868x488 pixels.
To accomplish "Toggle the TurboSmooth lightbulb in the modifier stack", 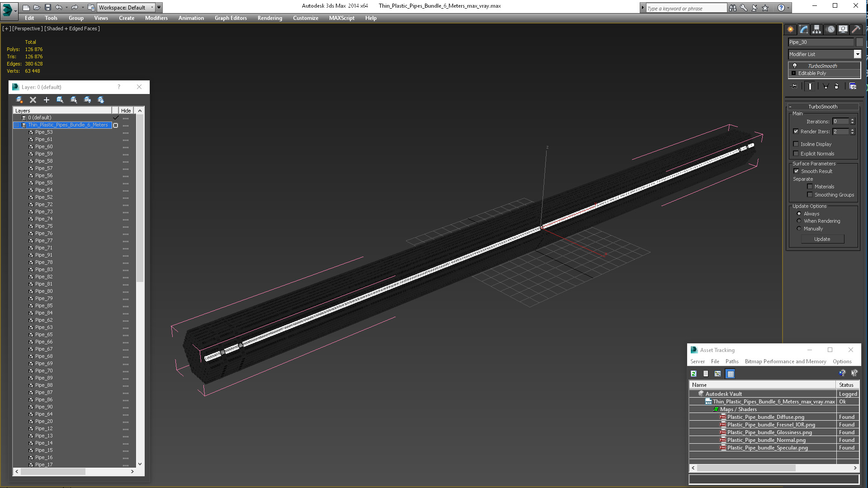I will pos(795,66).
